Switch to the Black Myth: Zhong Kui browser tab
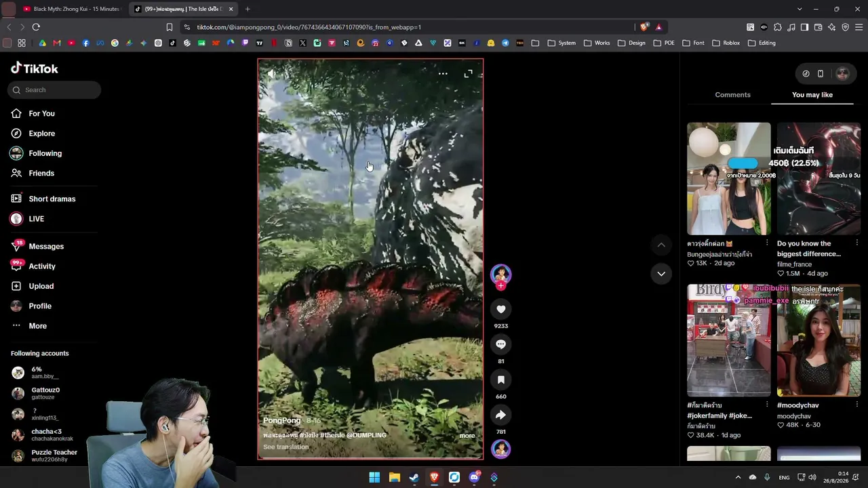Viewport: 868px width, 488px height. 71,9
